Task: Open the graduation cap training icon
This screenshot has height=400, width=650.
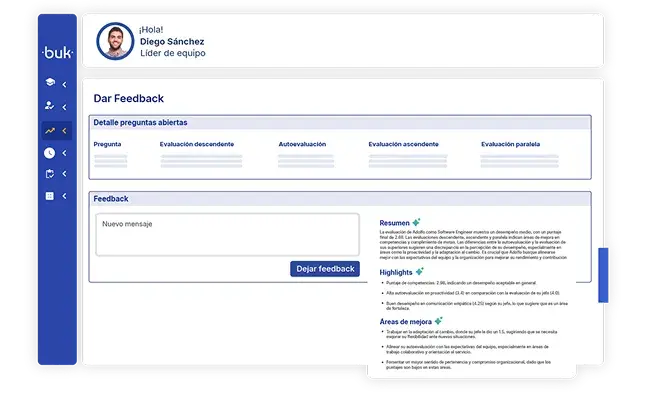Action: (x=50, y=83)
